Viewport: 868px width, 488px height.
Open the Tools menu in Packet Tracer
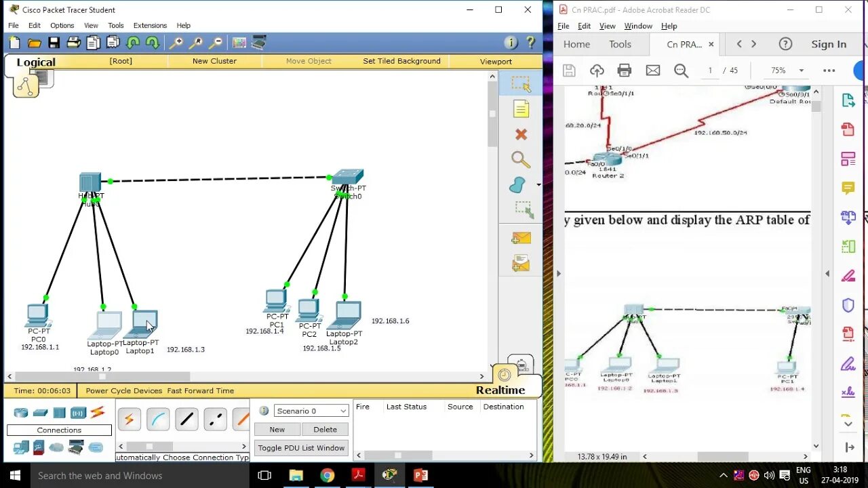pyautogui.click(x=116, y=25)
